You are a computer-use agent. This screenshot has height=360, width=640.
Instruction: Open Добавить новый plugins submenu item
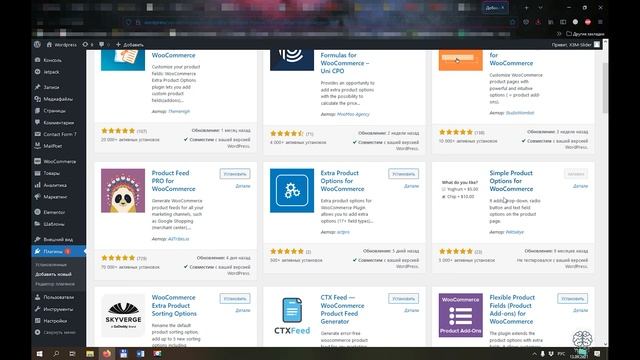(x=53, y=274)
